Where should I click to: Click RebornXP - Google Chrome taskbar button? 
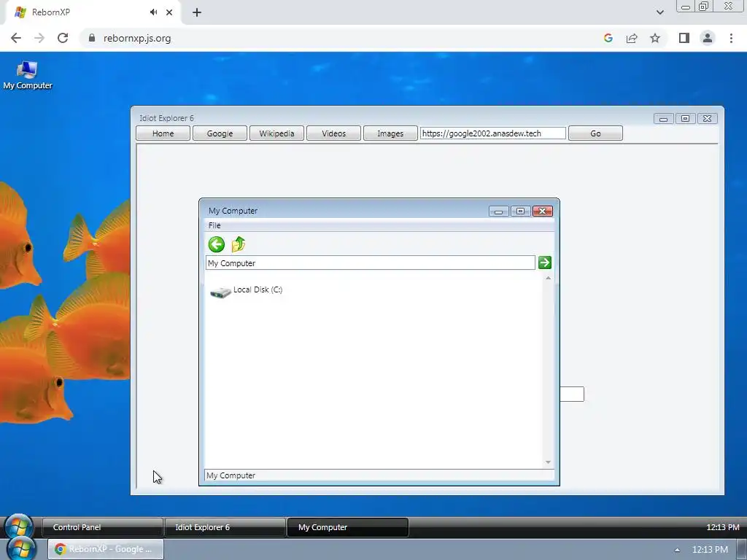(106, 549)
